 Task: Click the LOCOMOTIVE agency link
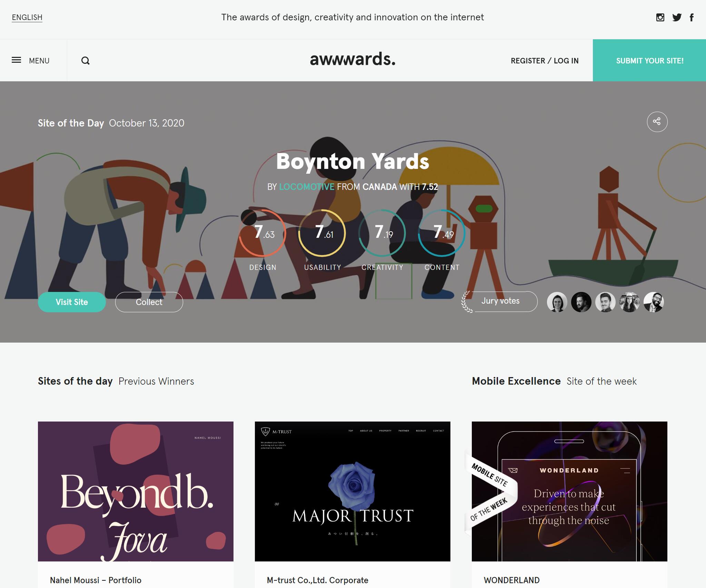click(x=307, y=187)
